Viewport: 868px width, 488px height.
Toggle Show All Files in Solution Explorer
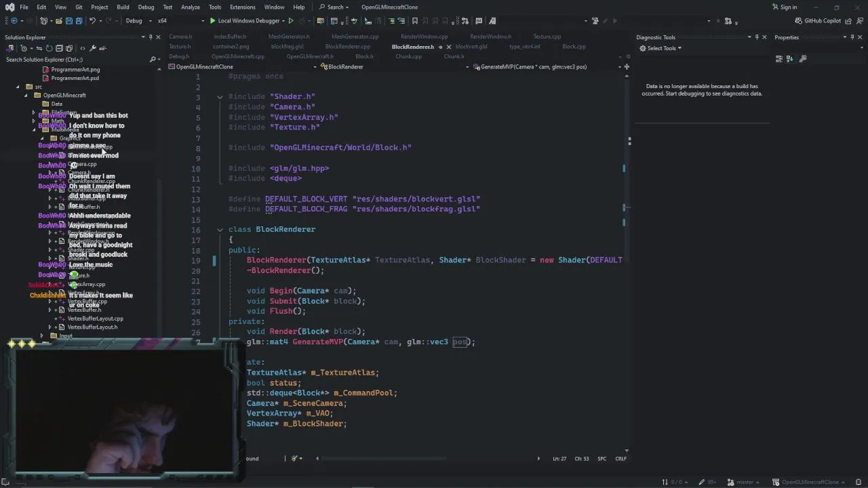[x=69, y=48]
